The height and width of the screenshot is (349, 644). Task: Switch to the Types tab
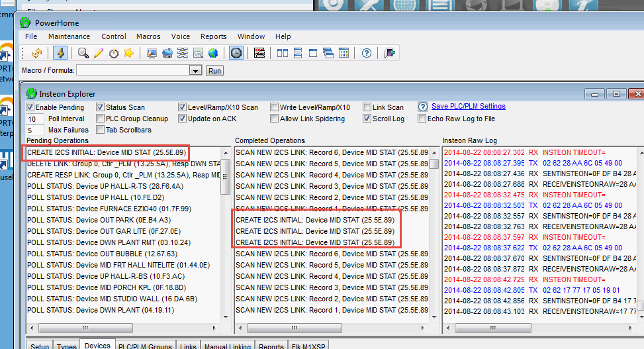click(x=67, y=346)
